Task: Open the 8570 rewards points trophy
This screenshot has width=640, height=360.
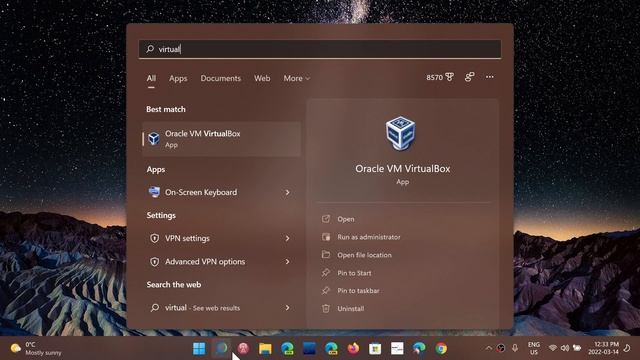Action: pos(440,77)
